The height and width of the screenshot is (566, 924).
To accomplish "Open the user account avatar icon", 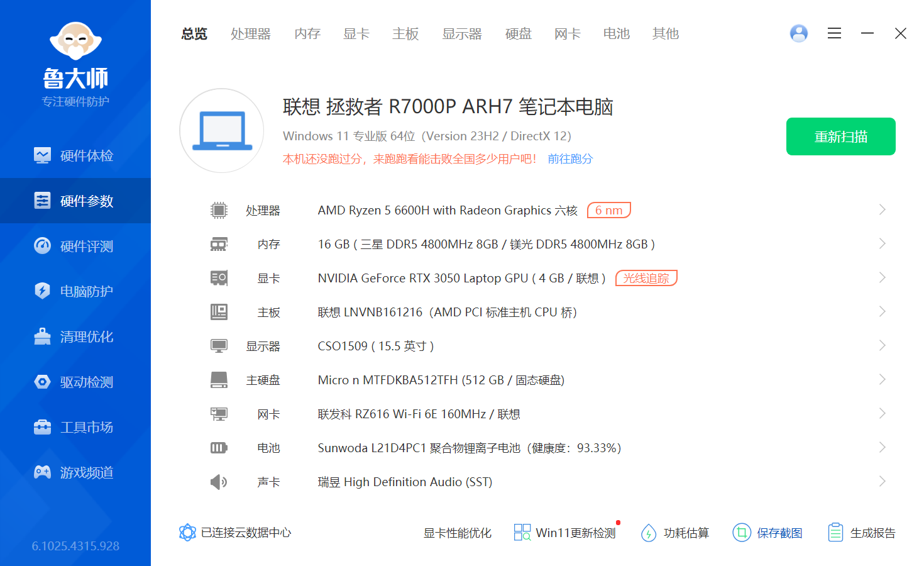I will [798, 33].
